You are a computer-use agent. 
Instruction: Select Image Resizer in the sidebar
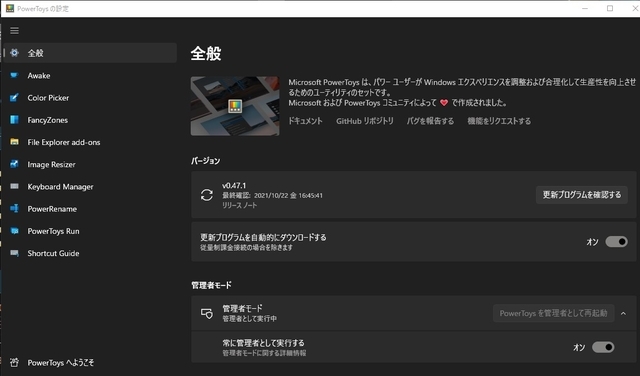click(91, 164)
